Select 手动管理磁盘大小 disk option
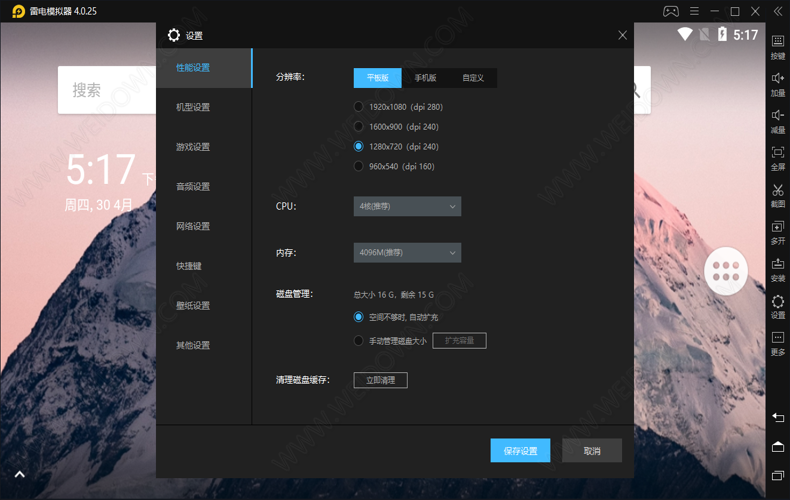This screenshot has height=500, width=790. [359, 341]
